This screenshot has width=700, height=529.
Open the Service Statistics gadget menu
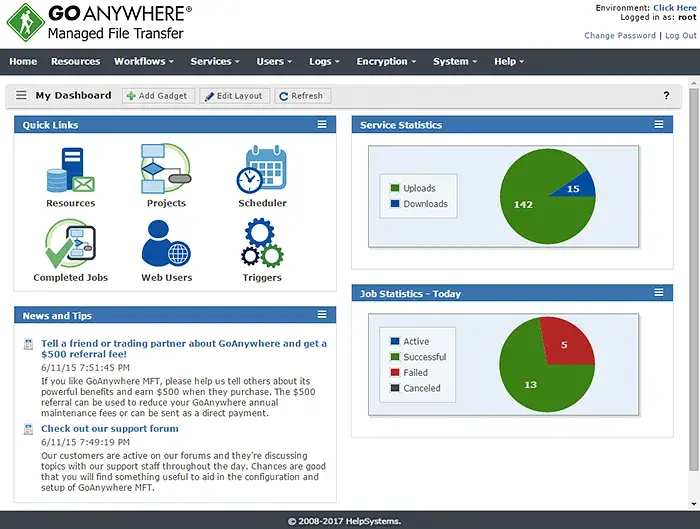click(x=658, y=125)
